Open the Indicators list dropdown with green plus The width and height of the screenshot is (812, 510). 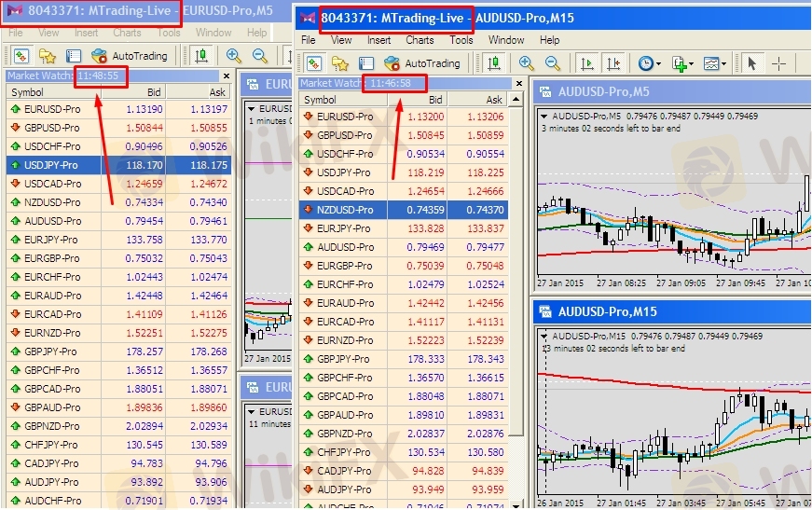[x=682, y=63]
